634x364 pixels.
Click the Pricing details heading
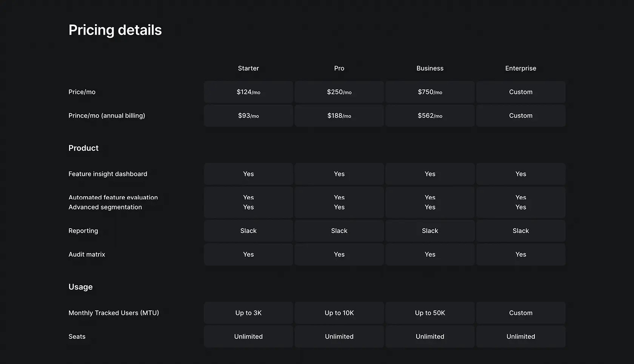[x=115, y=30]
